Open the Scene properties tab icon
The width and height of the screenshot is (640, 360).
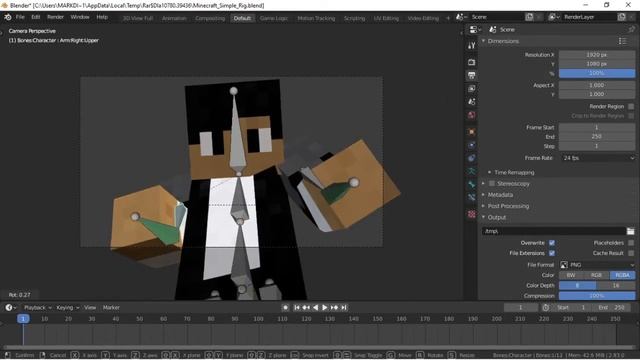pos(471,102)
